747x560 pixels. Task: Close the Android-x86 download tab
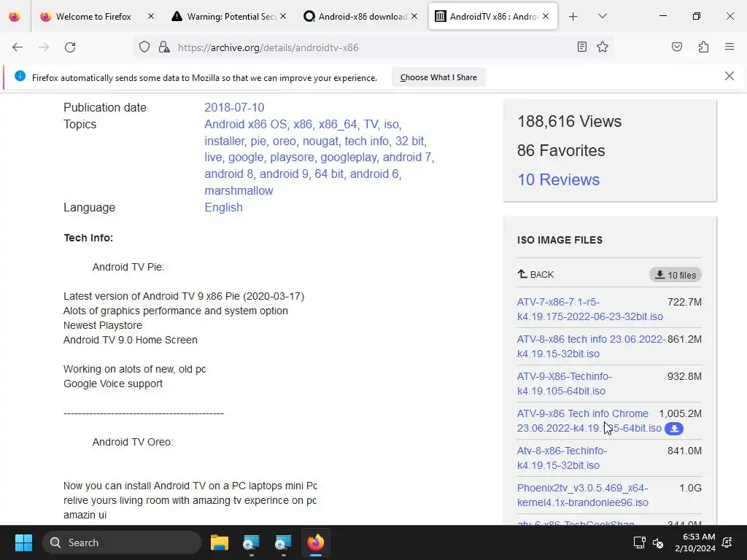(414, 16)
